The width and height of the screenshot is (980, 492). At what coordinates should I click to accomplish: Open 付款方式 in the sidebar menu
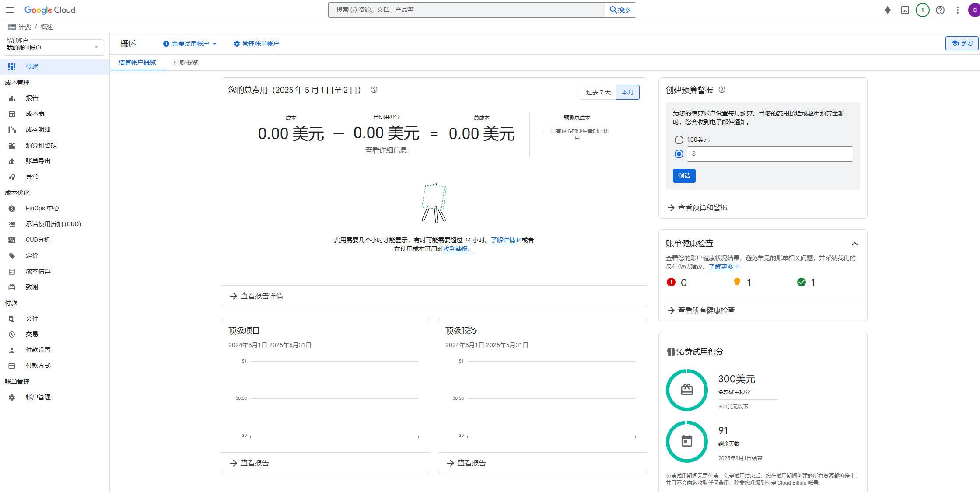[x=38, y=366]
